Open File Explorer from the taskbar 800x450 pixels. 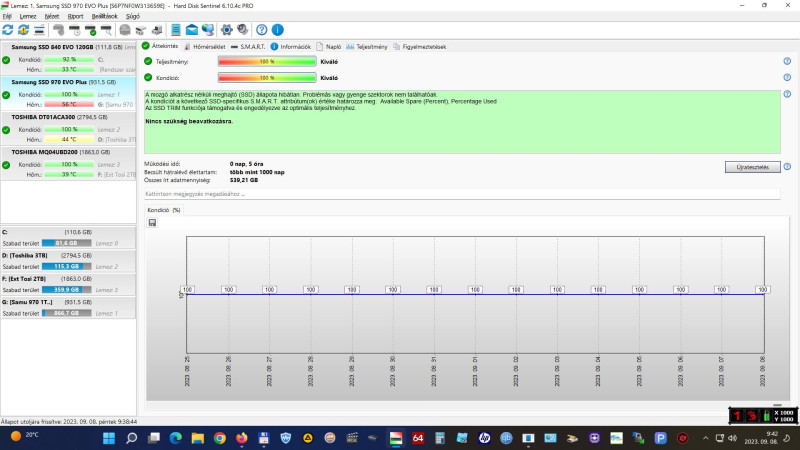coord(197,438)
